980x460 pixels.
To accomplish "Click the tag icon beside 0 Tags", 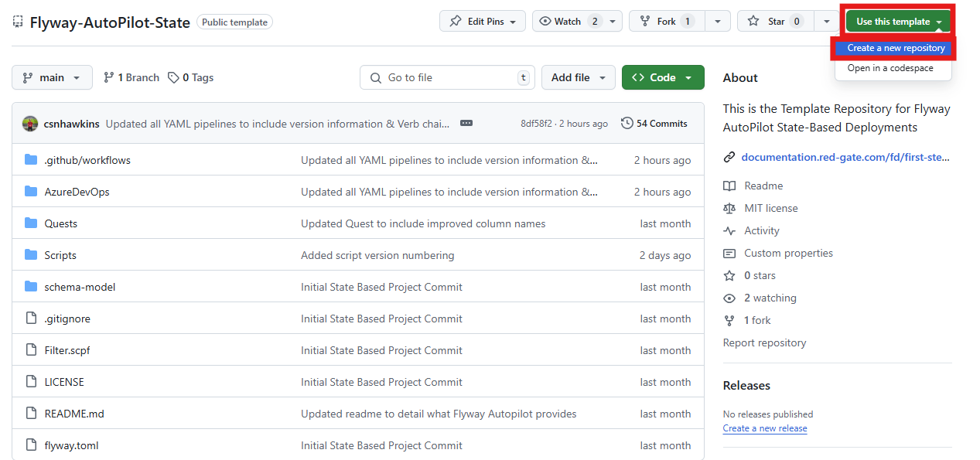I will 173,77.
